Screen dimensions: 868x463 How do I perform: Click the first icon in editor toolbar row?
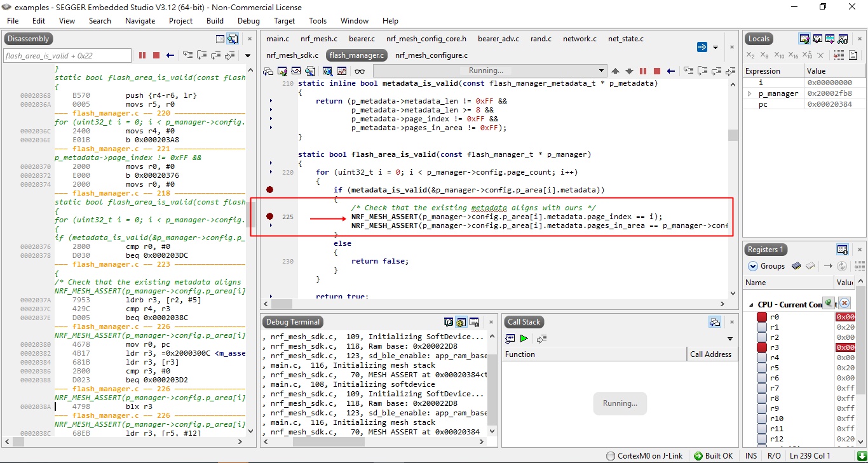pyautogui.click(x=268, y=70)
